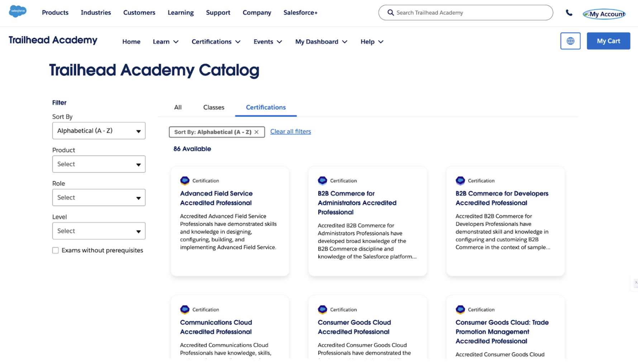Open the Product Select dropdown

click(99, 164)
